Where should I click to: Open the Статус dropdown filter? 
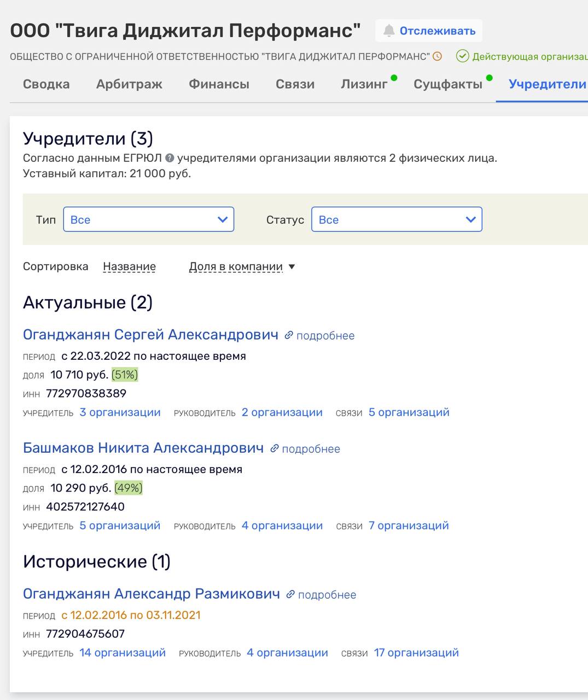coord(397,219)
